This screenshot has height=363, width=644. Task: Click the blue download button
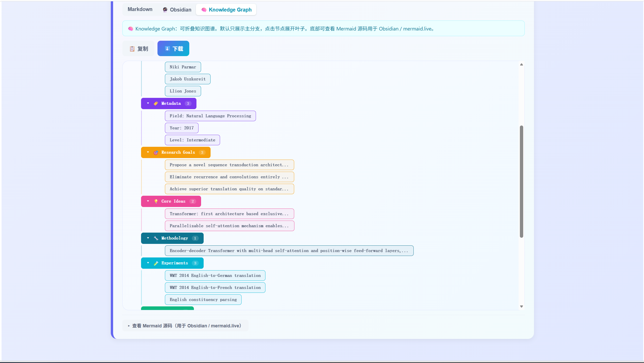[x=173, y=48]
